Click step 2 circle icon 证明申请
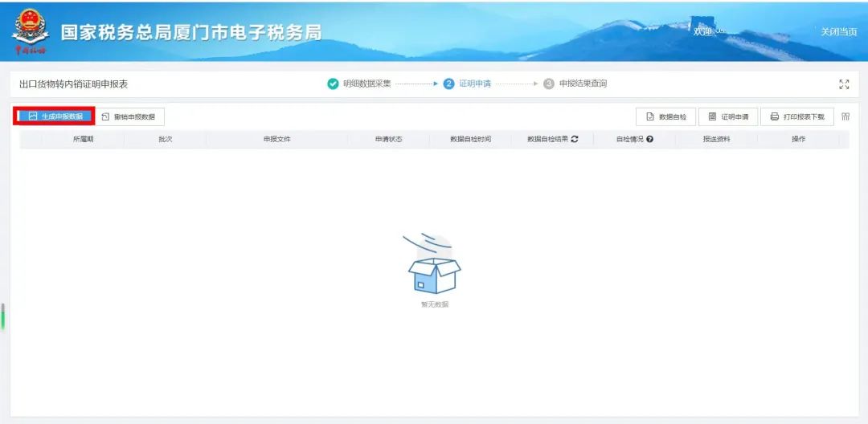 pos(449,84)
